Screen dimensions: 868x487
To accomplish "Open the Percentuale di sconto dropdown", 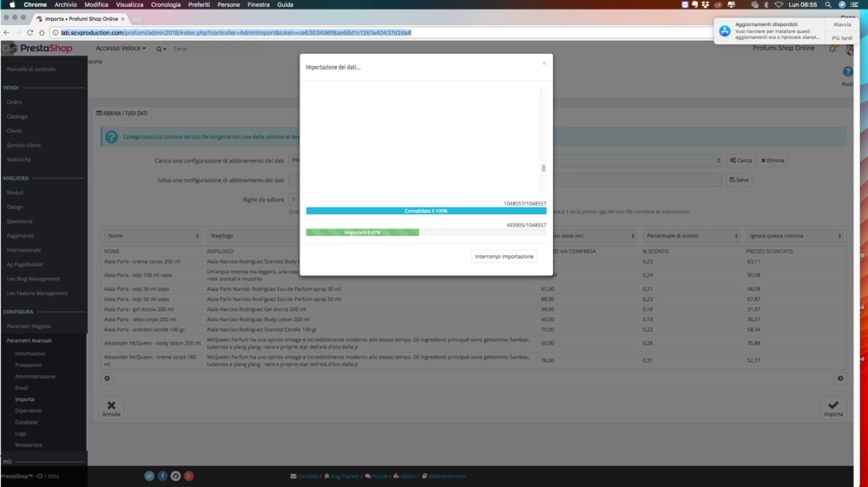I will [691, 236].
